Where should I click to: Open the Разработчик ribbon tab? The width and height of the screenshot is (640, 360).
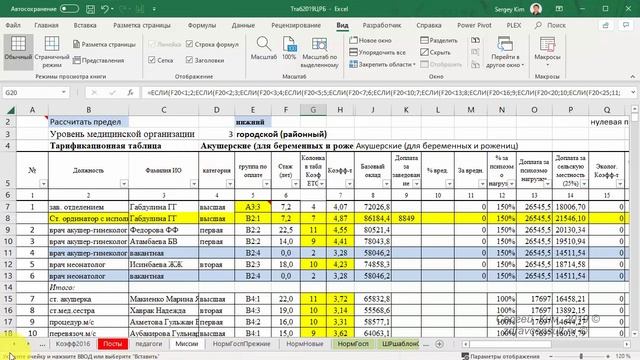382,25
